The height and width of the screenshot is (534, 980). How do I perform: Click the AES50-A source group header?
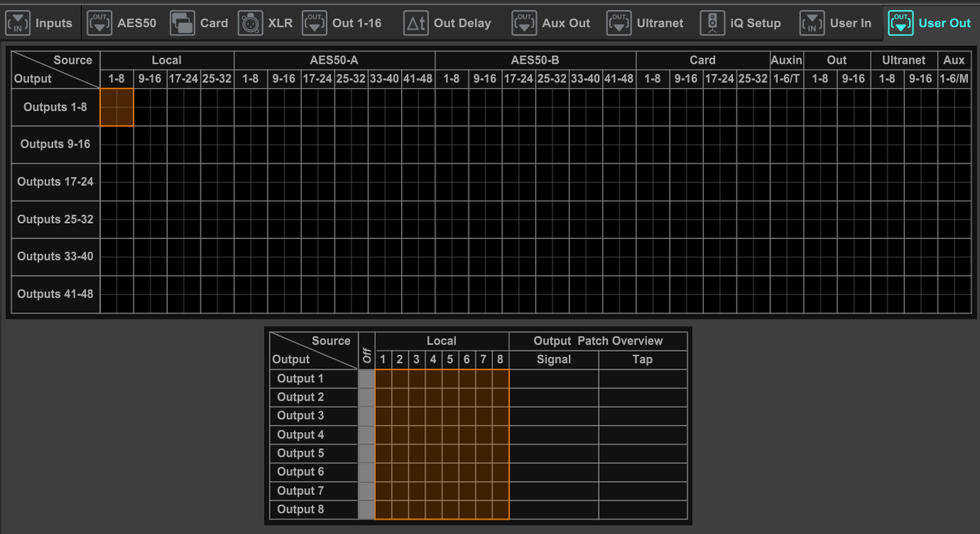335,60
